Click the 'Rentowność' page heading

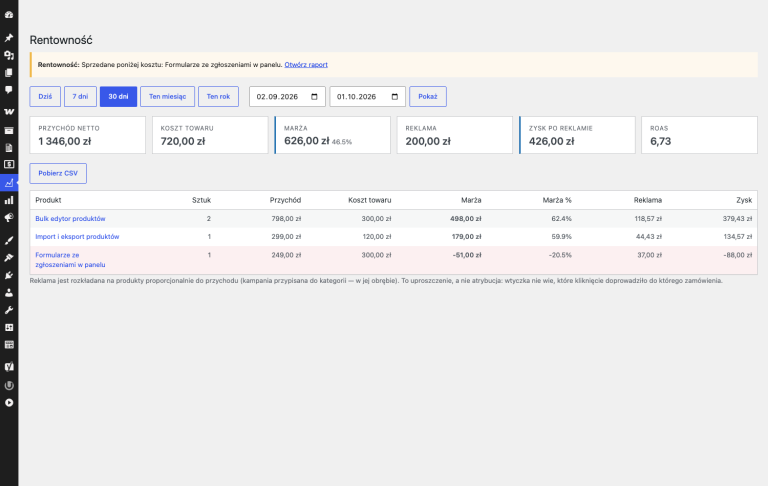coord(61,40)
